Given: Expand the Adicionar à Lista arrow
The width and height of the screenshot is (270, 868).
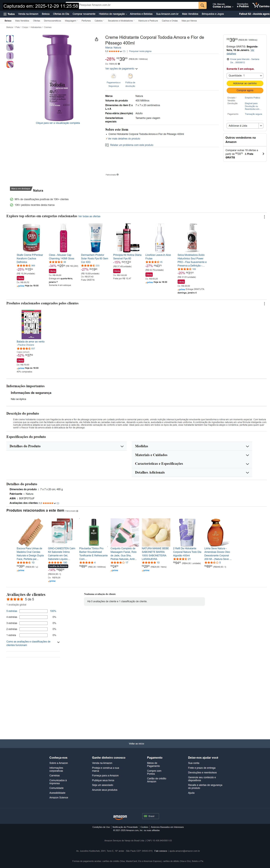Looking at the screenshot, I should tap(261, 126).
